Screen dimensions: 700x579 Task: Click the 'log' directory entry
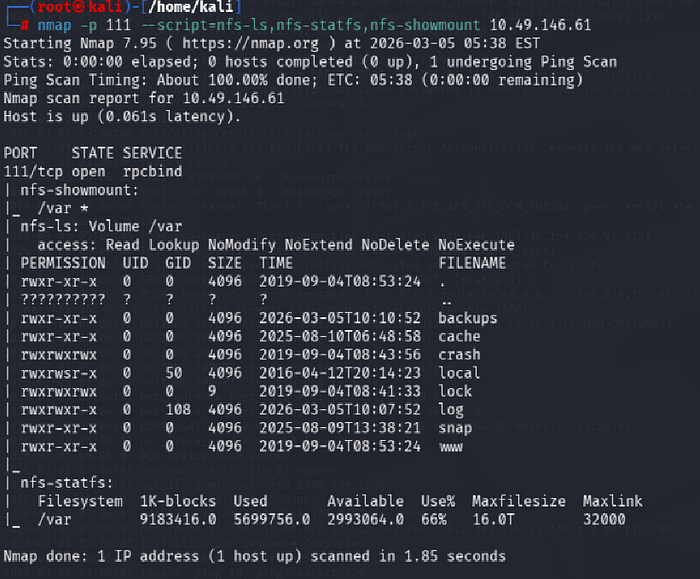tap(451, 410)
